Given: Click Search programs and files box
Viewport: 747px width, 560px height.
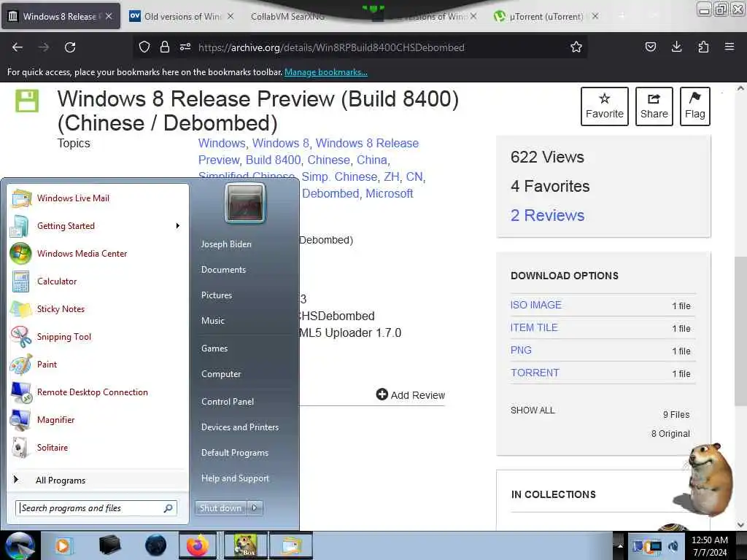Looking at the screenshot, I should coord(96,508).
